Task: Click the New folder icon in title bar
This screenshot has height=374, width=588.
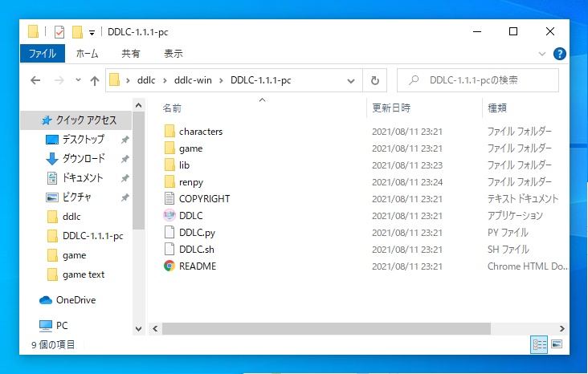Action: click(77, 32)
